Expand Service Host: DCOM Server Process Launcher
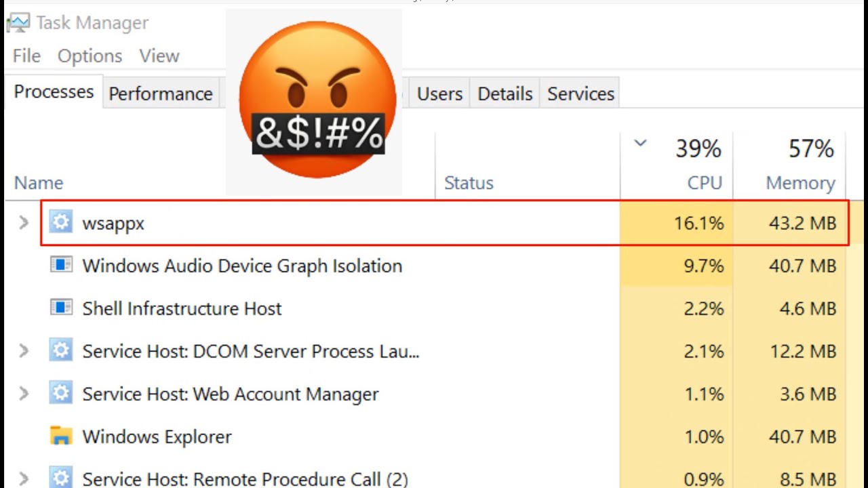Screen dimensions: 868x488 24,350
